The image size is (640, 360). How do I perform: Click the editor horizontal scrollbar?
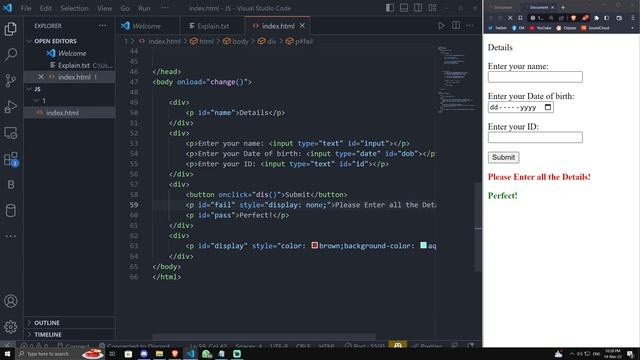(x=264, y=337)
